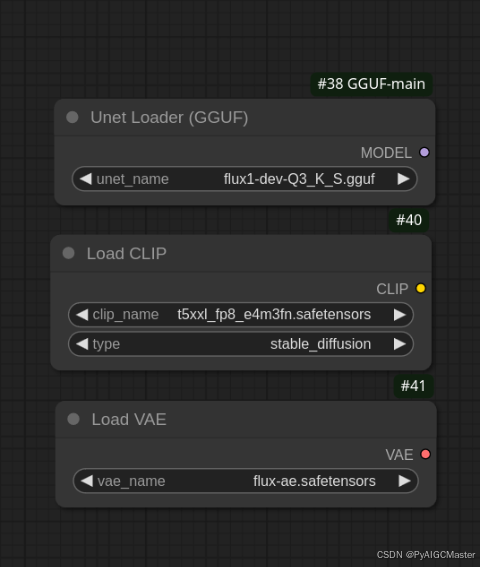Select next unet_name with right arrow

pos(403,179)
